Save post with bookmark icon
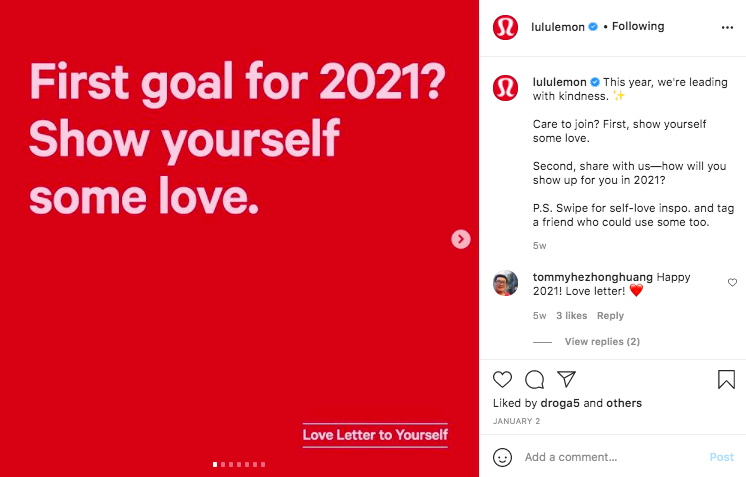 tap(726, 379)
